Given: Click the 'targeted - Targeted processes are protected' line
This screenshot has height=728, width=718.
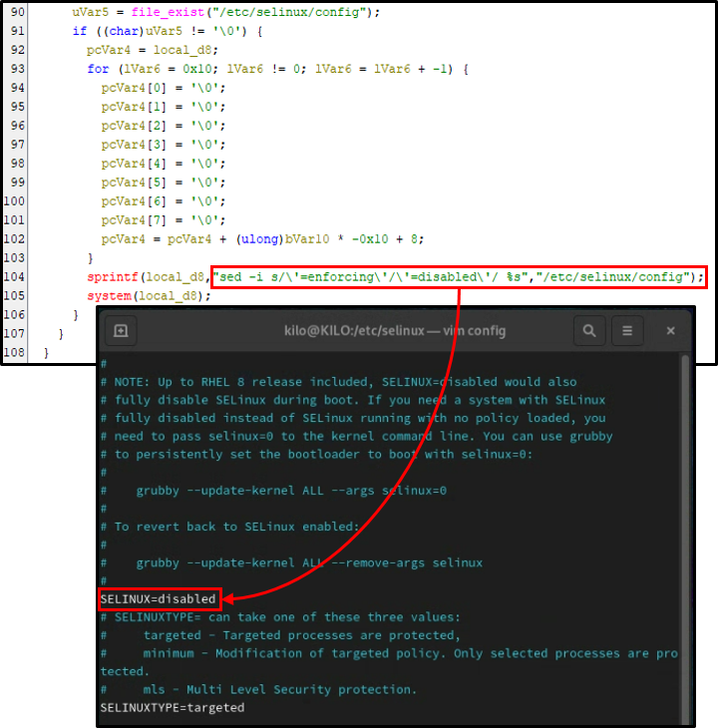Looking at the screenshot, I should point(280,635).
